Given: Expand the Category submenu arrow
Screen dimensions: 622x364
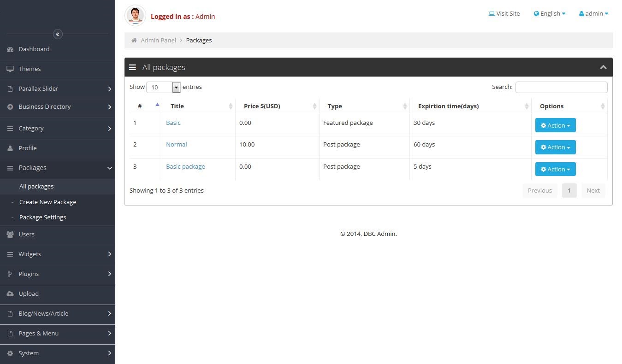Looking at the screenshot, I should click(110, 129).
